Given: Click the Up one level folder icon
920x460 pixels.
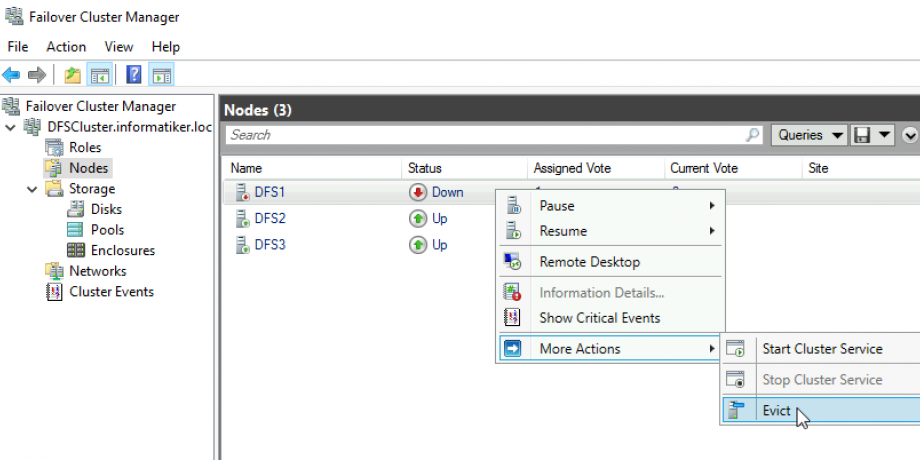Looking at the screenshot, I should (72, 75).
